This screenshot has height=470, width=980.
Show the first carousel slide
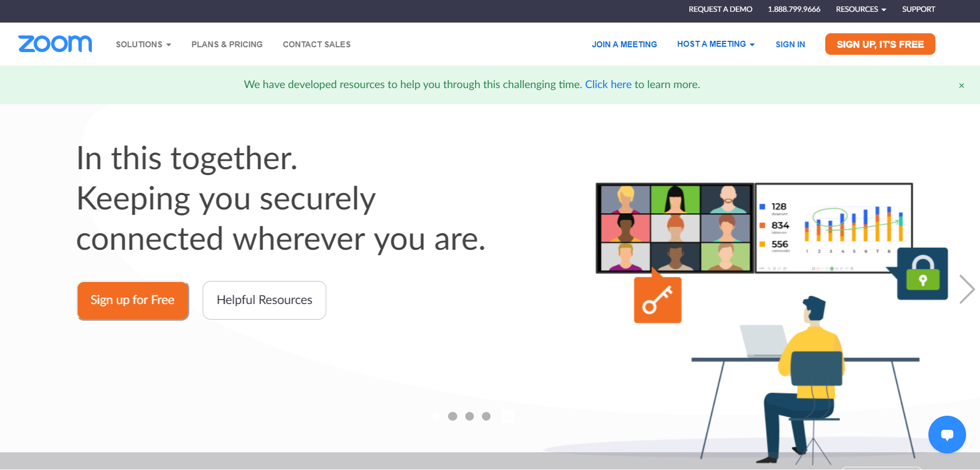click(x=436, y=416)
